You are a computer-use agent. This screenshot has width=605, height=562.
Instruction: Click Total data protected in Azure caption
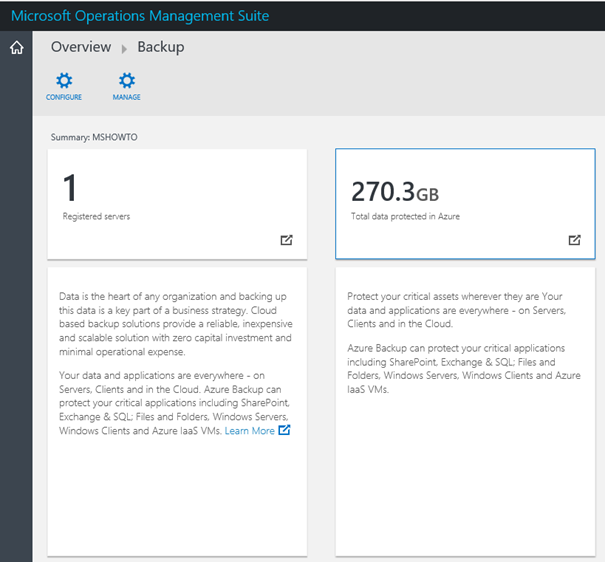(x=405, y=216)
